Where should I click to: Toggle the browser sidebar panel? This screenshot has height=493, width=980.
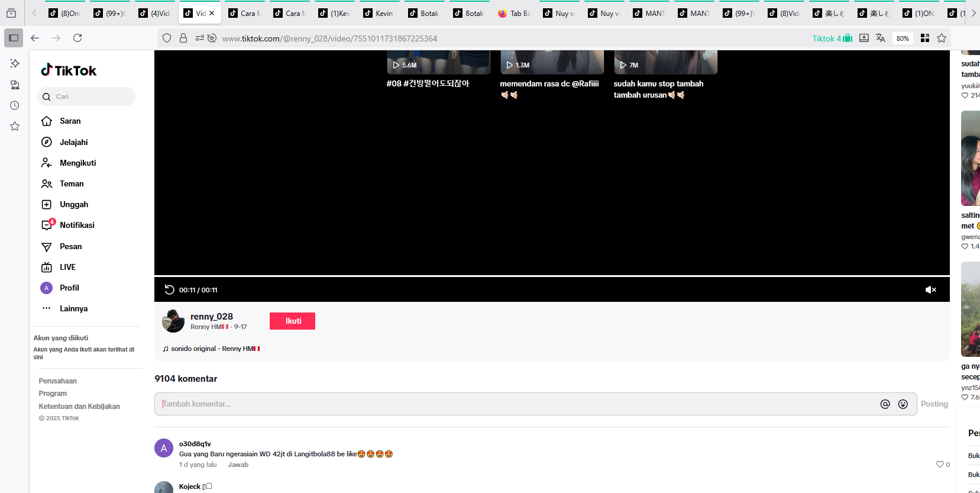click(14, 38)
